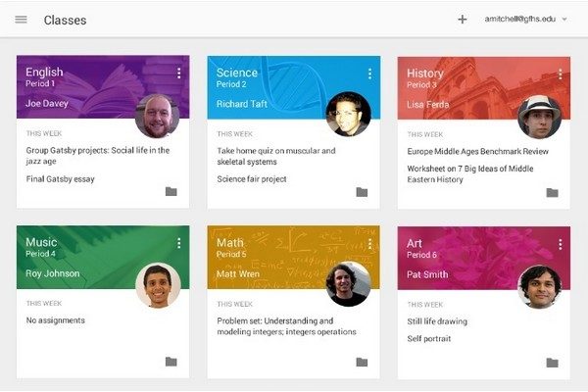
Task: Expand the amitchell@gfhs.edu account dropdown
Action: click(x=563, y=20)
